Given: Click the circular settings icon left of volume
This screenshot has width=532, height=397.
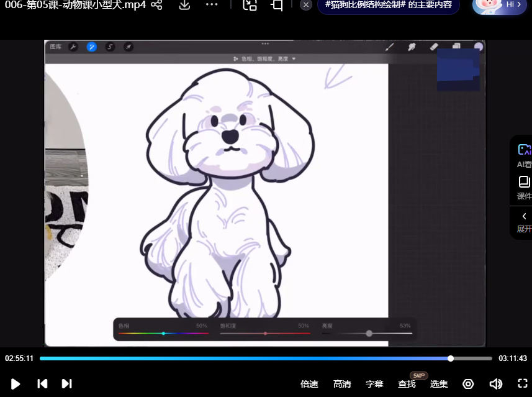Looking at the screenshot, I should [x=469, y=384].
